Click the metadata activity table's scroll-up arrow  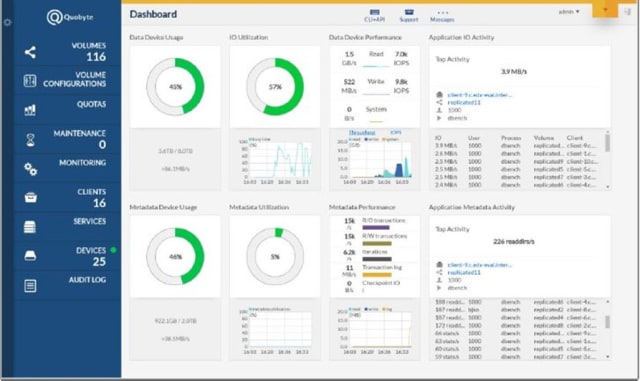[x=608, y=302]
